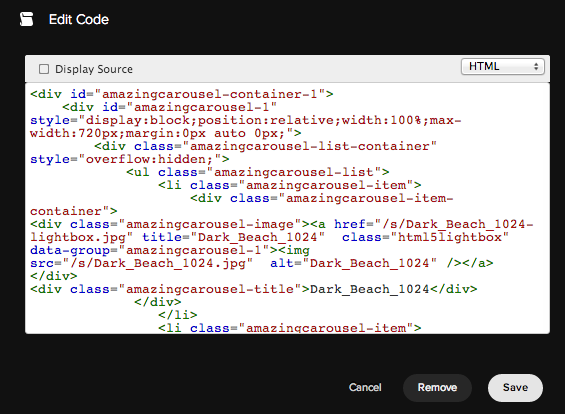Click the up-down arrows on HTML selector

(x=536, y=67)
